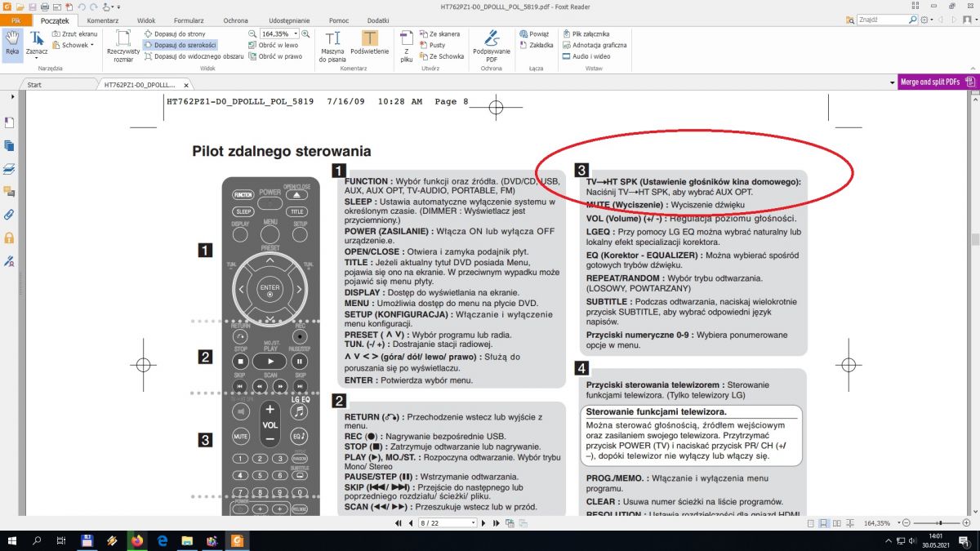Close the HT762PZ1-D0_DPOLLL document tab
The height and width of the screenshot is (551, 980).
tap(185, 85)
